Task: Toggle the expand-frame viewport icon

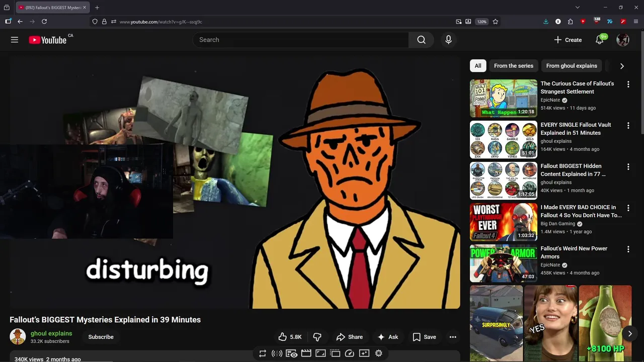Action: pyautogui.click(x=320, y=353)
